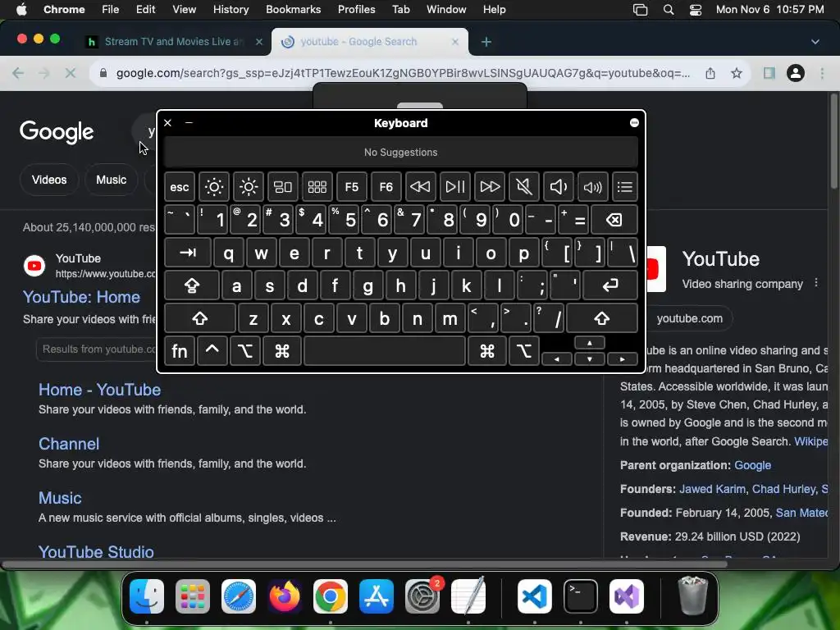Toggle the right shift key on the keyboard panel
840x630 pixels.
click(601, 318)
